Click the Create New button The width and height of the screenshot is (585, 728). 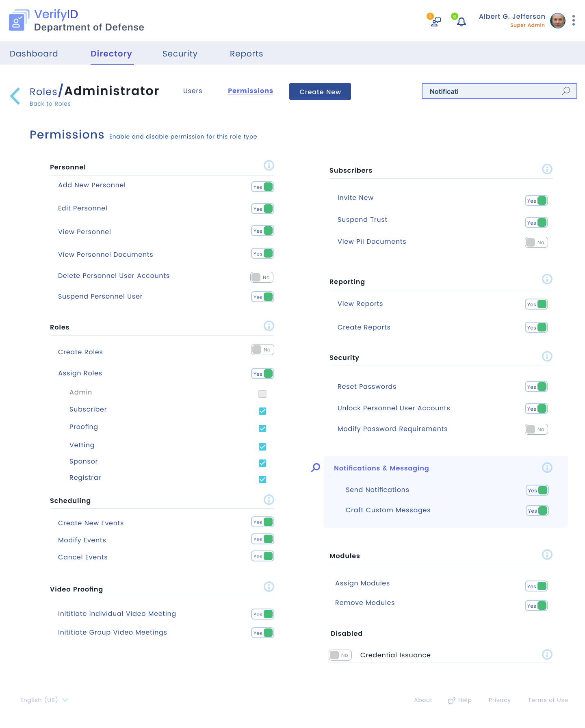[320, 91]
